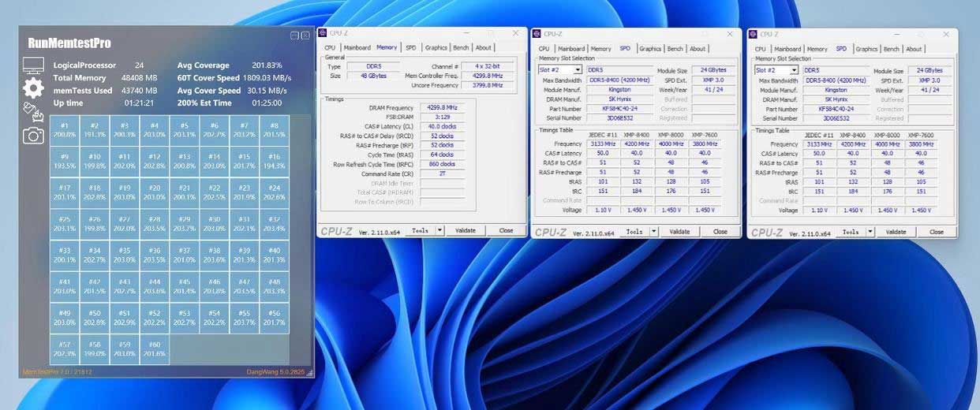Open About tab in right CPU-Z window
The width and height of the screenshot is (980, 410).
(x=914, y=48)
